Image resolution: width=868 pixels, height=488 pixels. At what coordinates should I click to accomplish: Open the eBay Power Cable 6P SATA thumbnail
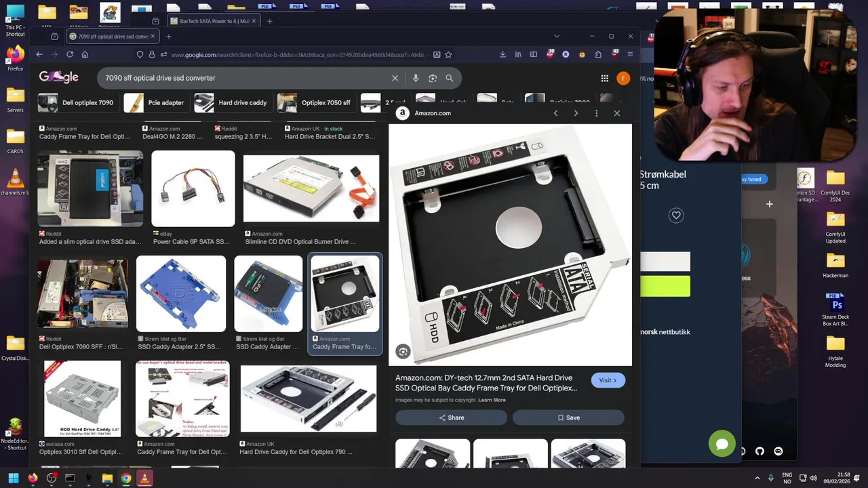193,188
